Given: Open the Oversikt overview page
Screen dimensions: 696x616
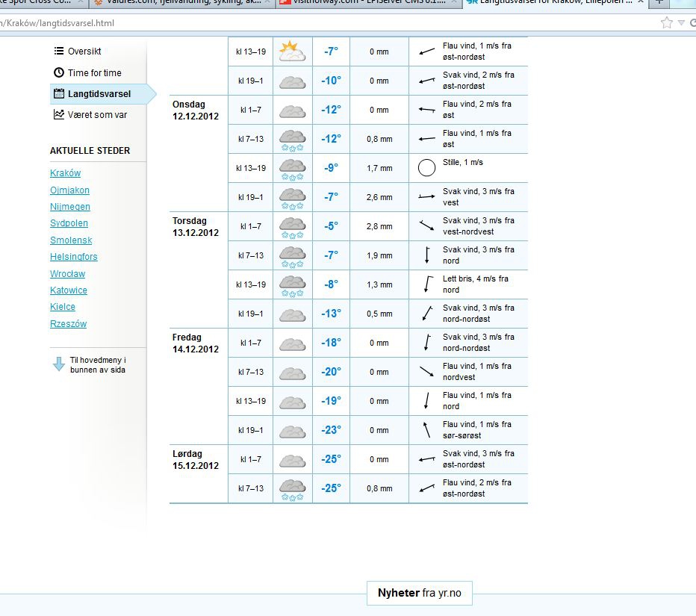Looking at the screenshot, I should tap(84, 52).
